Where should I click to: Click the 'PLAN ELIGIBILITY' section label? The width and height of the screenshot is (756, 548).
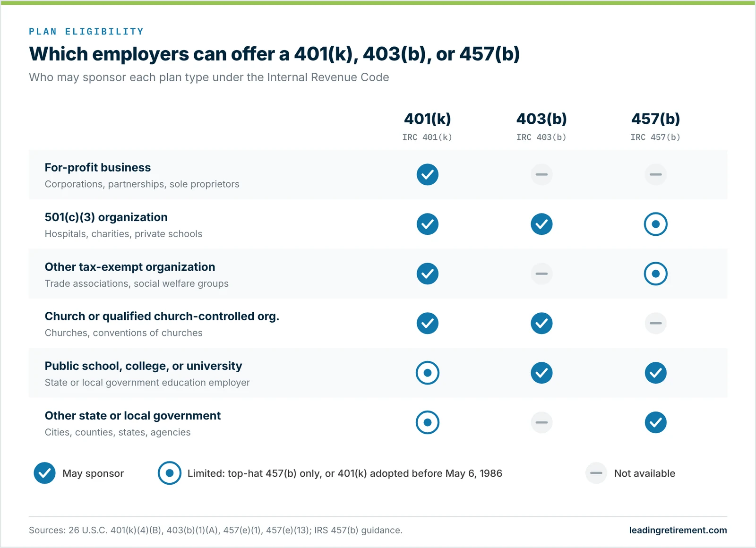coord(86,32)
